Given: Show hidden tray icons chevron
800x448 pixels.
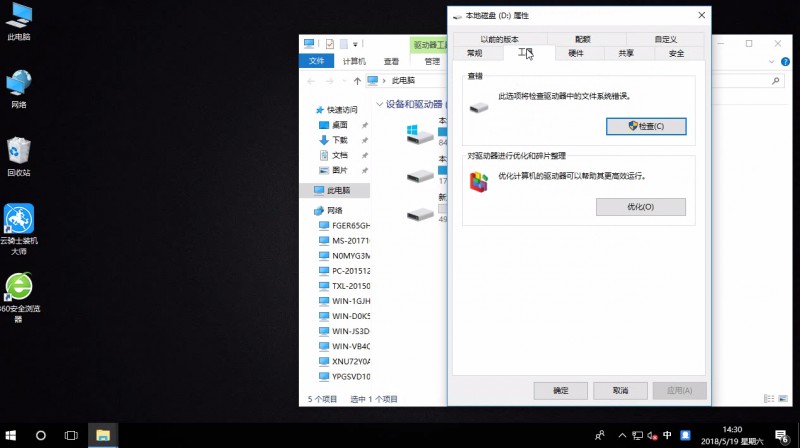Looking at the screenshot, I should pyautogui.click(x=622, y=435).
